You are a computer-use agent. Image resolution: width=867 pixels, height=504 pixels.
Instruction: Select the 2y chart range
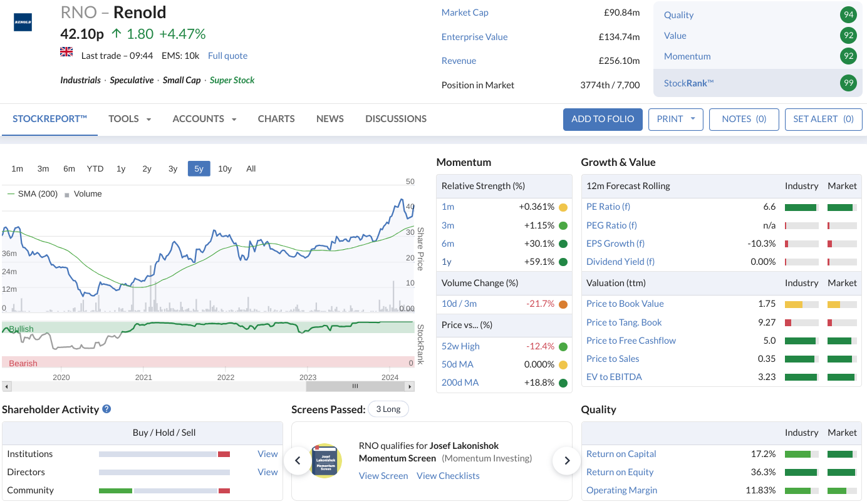[147, 168]
